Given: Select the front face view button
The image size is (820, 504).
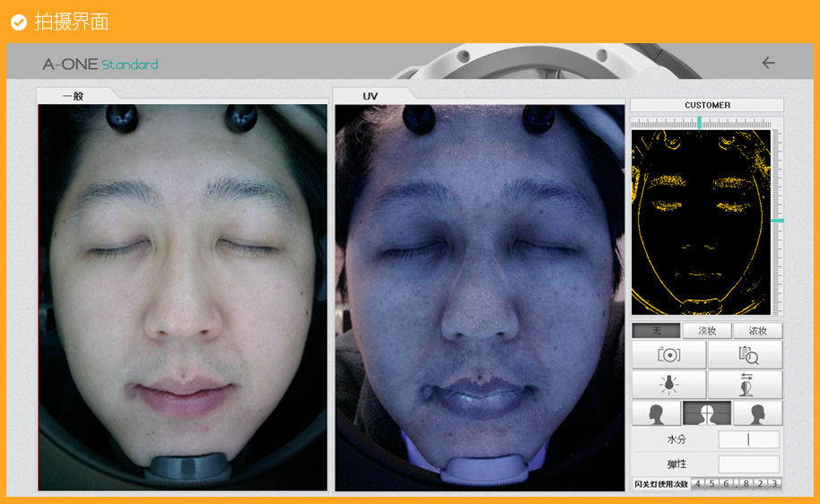Looking at the screenshot, I should [x=707, y=413].
